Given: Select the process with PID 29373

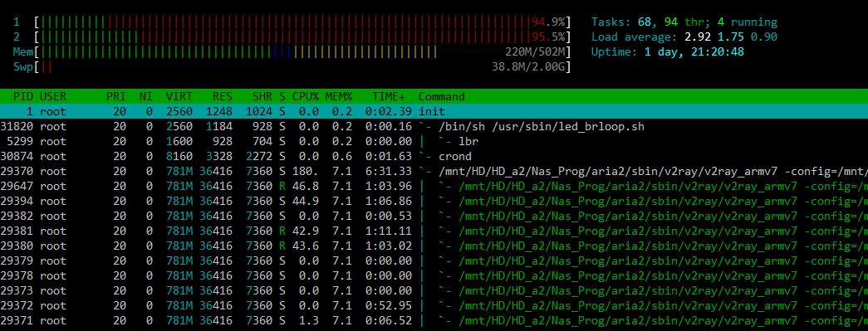Looking at the screenshot, I should click(x=434, y=290).
